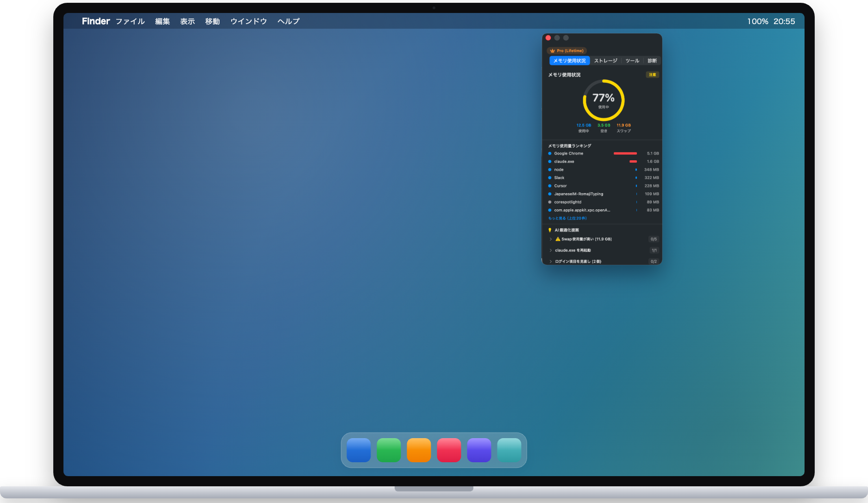Click the blue dot beside Cursor
Image resolution: width=868 pixels, height=503 pixels.
pyautogui.click(x=550, y=186)
